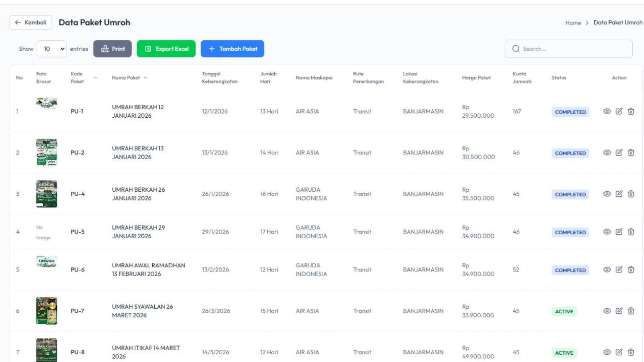This screenshot has height=362, width=644.
Task: Go to the Home breadcrumb
Action: click(x=573, y=23)
